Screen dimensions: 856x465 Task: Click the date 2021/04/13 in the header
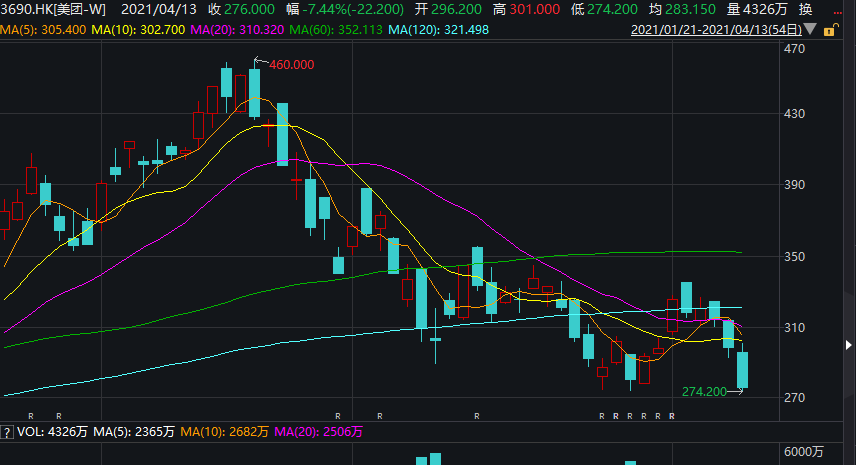point(158,9)
